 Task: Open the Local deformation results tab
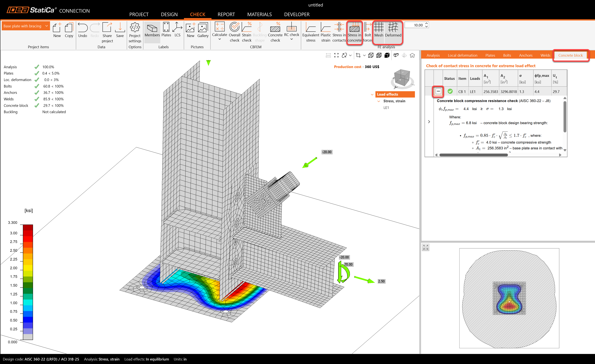pos(462,55)
